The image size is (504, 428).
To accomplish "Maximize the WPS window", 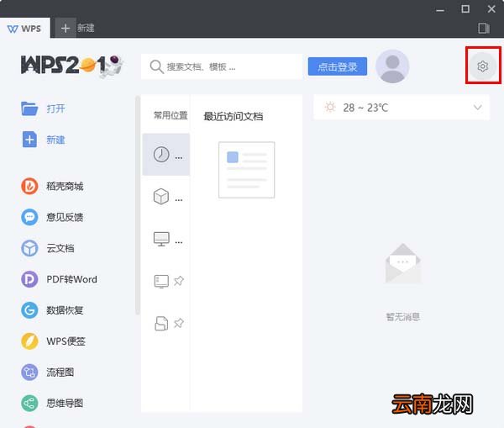I will pos(465,8).
